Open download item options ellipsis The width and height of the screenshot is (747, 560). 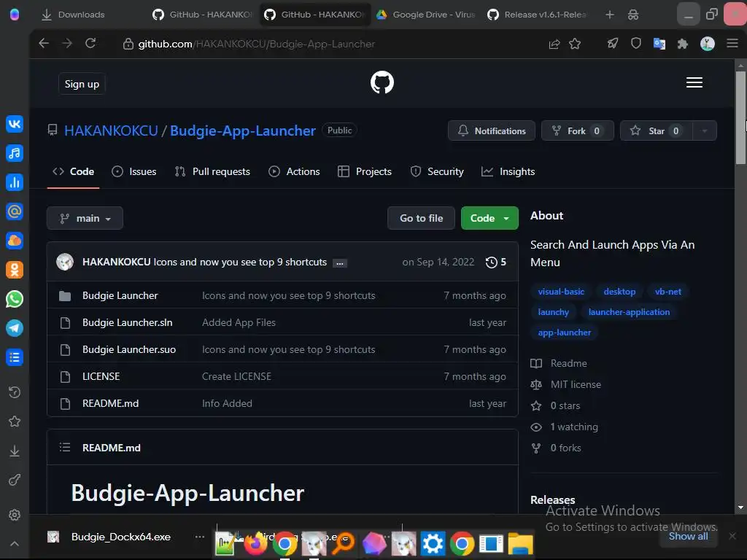pyautogui.click(x=200, y=537)
